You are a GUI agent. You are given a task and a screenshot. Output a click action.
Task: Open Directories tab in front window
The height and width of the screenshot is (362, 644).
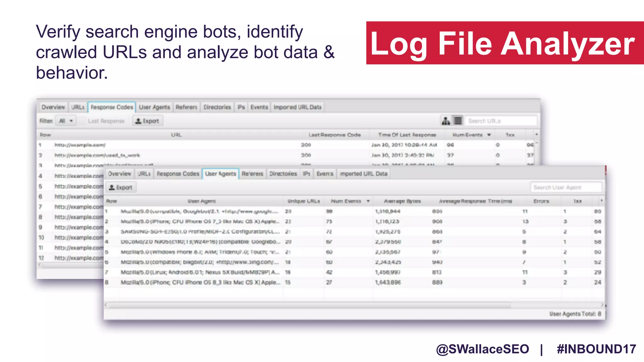coord(283,174)
